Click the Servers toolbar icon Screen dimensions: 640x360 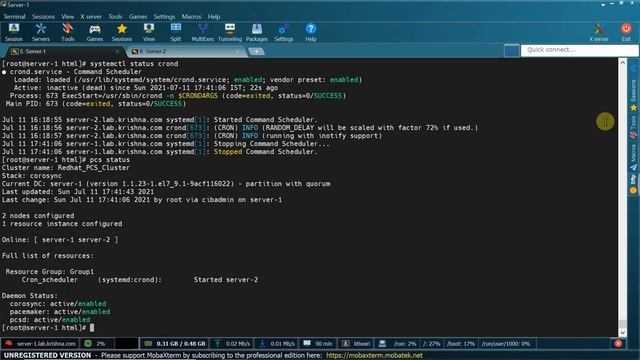point(41,32)
